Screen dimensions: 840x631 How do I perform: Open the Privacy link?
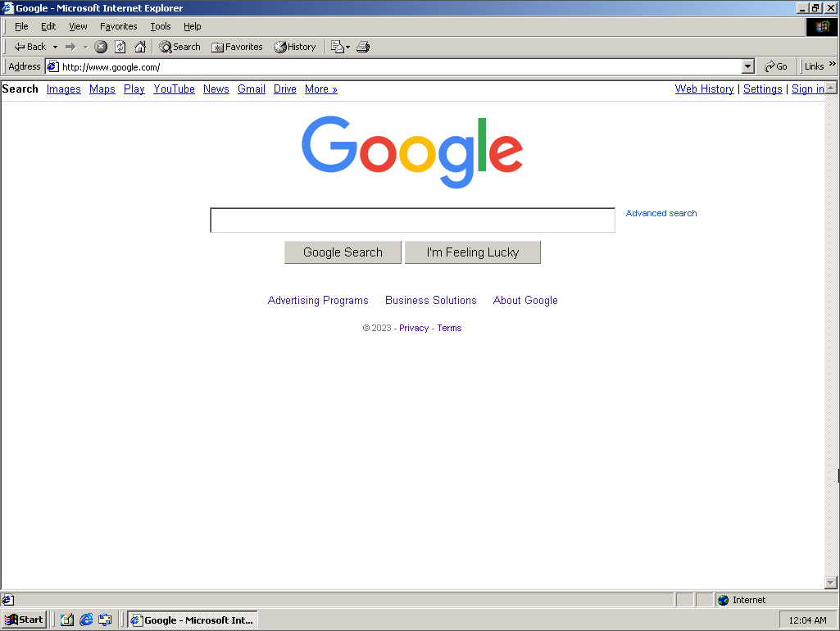tap(414, 328)
